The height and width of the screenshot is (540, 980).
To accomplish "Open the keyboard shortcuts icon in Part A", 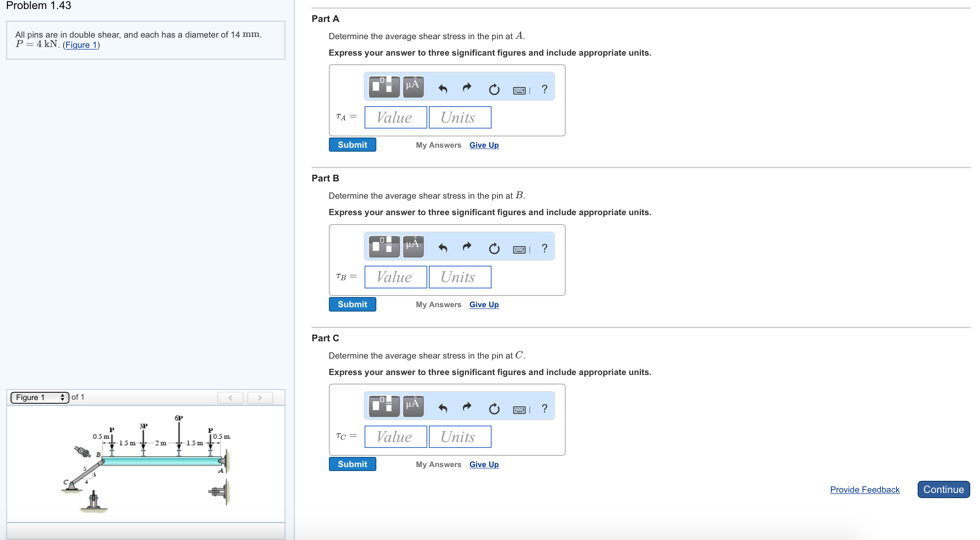I will point(519,91).
